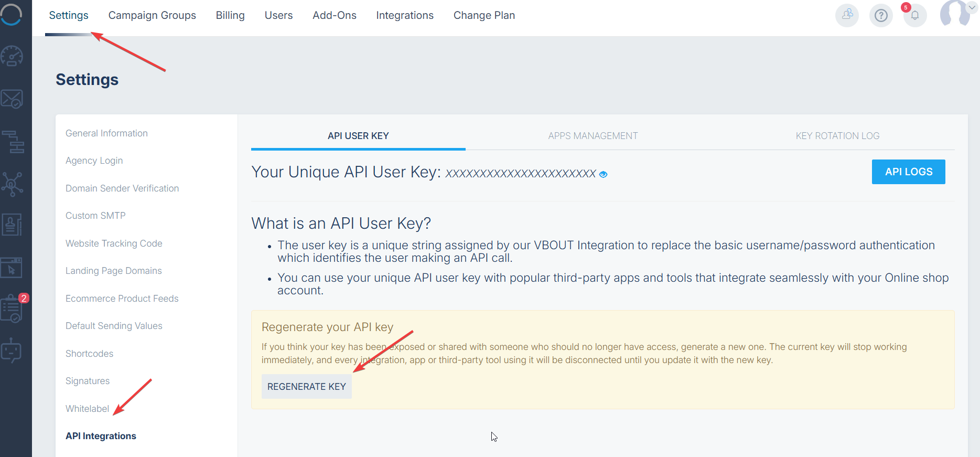980x457 pixels.
Task: Open Shortcodes settings
Action: pos(90,354)
